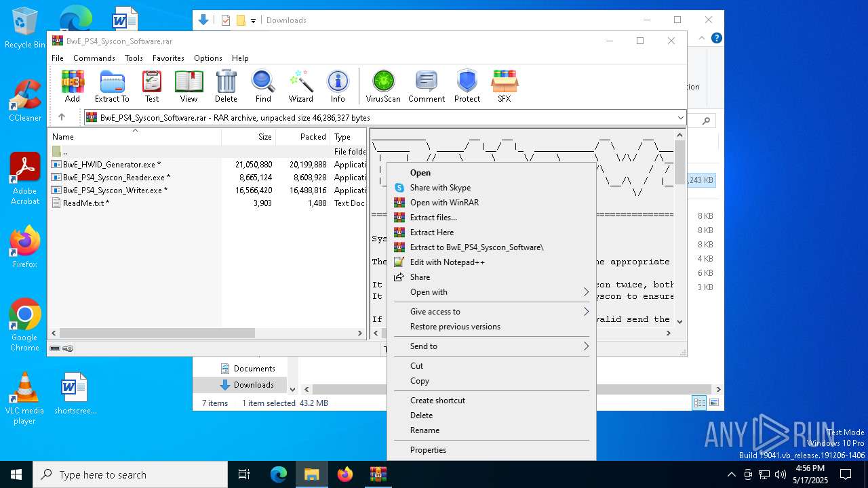This screenshot has width=868, height=488.
Task: Choose Extract Here from context menu
Action: [x=491, y=232]
